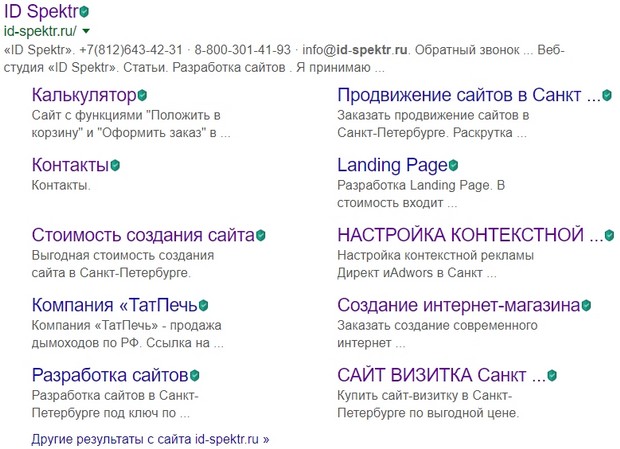620x449 pixels.
Task: Click the green shield icon next to ID Spektr
Action: click(84, 12)
